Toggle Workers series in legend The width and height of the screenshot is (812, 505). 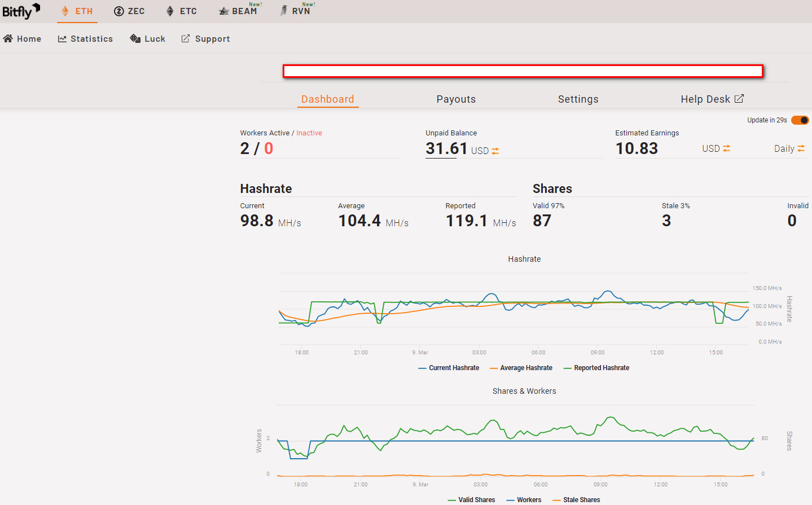coord(524,500)
